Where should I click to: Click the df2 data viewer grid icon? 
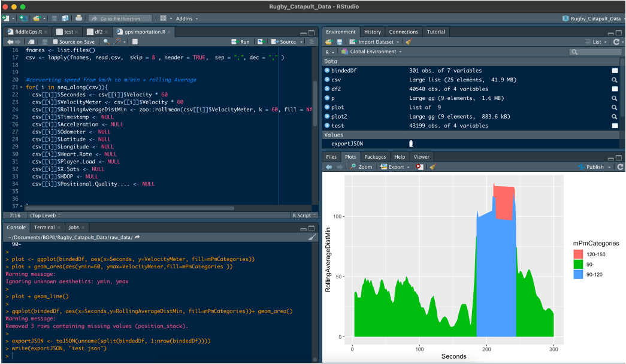coord(614,89)
